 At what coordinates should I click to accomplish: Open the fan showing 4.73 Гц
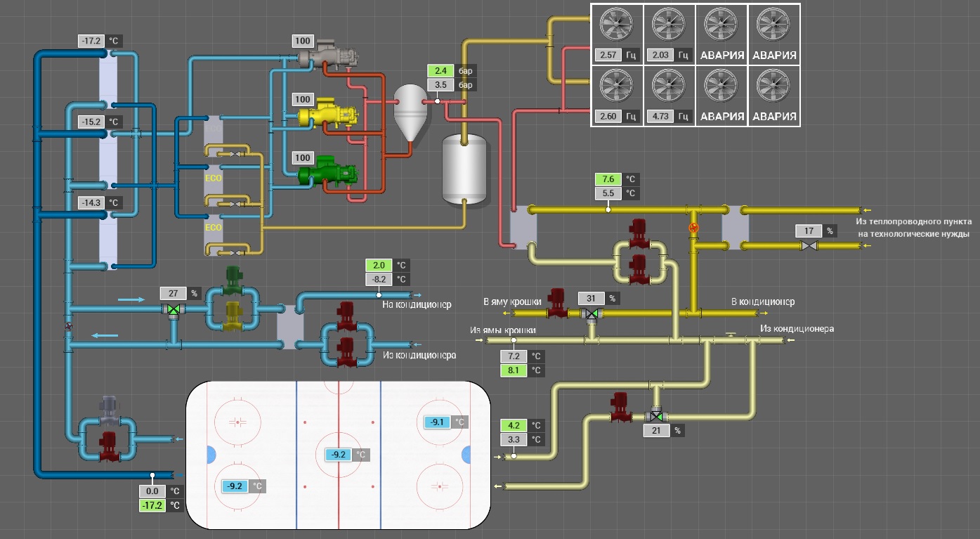669,86
